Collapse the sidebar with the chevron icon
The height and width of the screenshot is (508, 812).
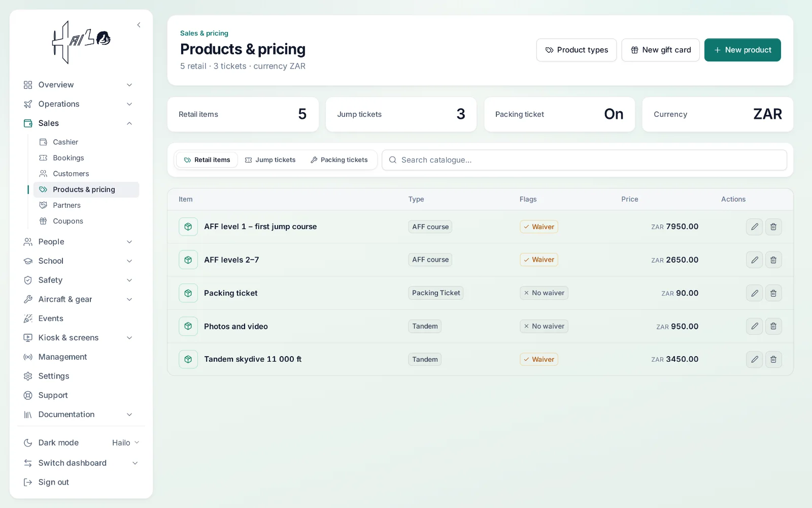pos(139,25)
